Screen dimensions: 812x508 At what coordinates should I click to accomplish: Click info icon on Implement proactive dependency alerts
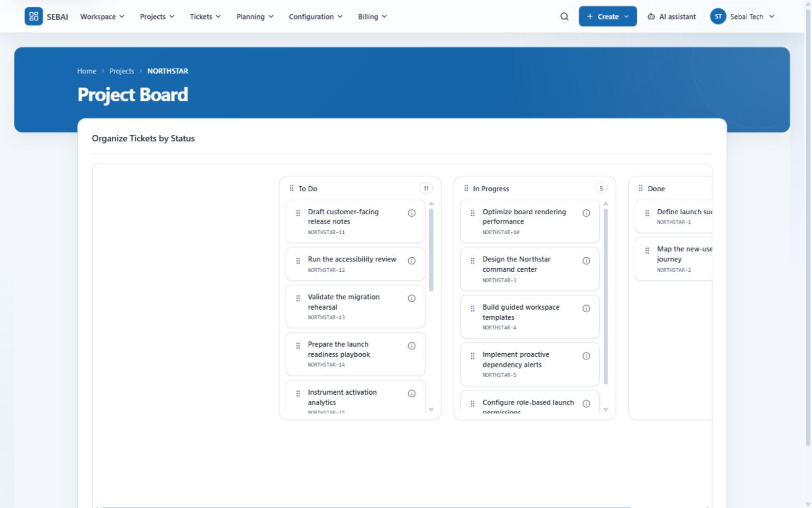pyautogui.click(x=587, y=356)
